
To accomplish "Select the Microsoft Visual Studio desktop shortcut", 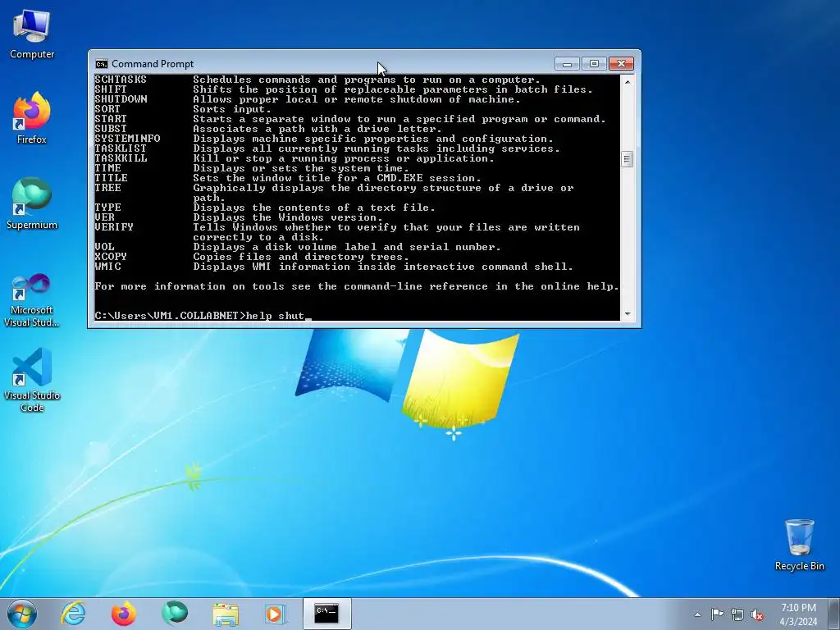I will [32, 300].
